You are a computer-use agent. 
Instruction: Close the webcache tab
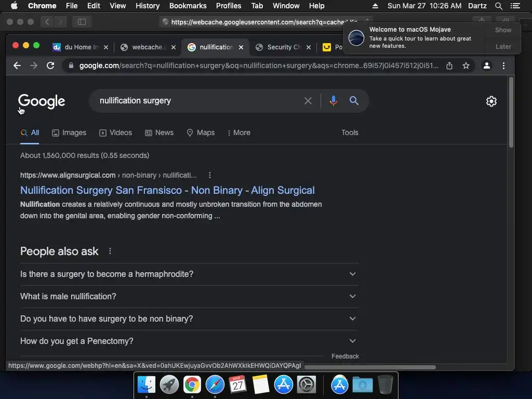click(174, 47)
